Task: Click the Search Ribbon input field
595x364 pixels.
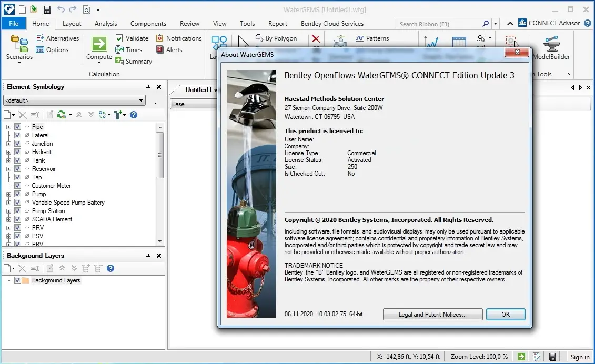Action: point(438,24)
